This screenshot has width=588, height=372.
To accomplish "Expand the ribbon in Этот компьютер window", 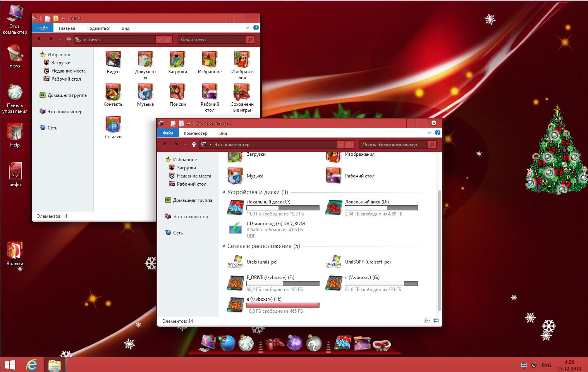I will 429,133.
